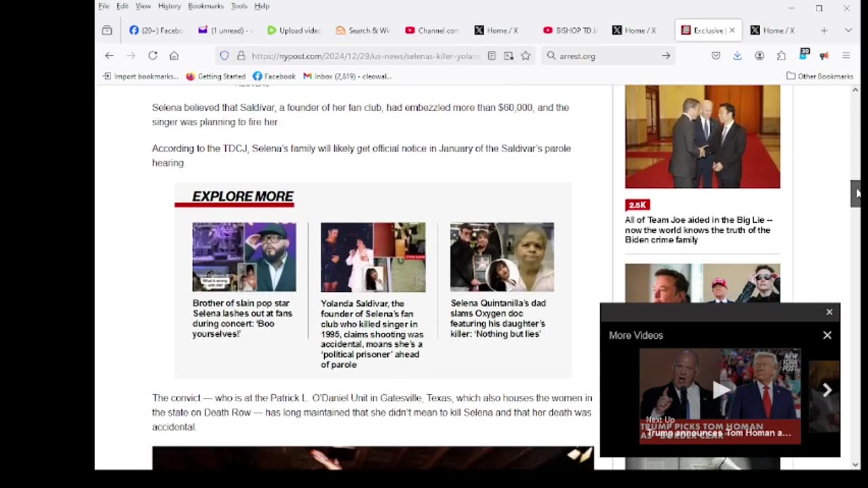Click the Biden handshake sidebar image
Viewport: 868px width, 488px height.
[703, 136]
